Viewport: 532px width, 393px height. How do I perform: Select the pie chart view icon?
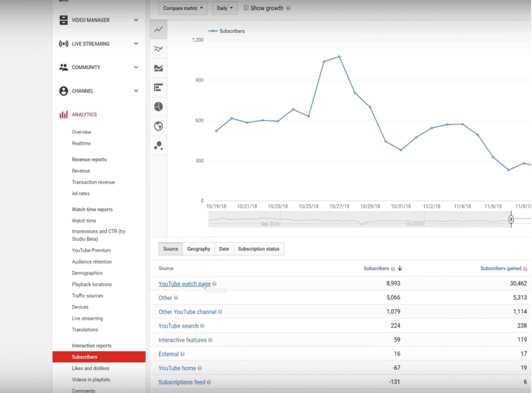[159, 107]
